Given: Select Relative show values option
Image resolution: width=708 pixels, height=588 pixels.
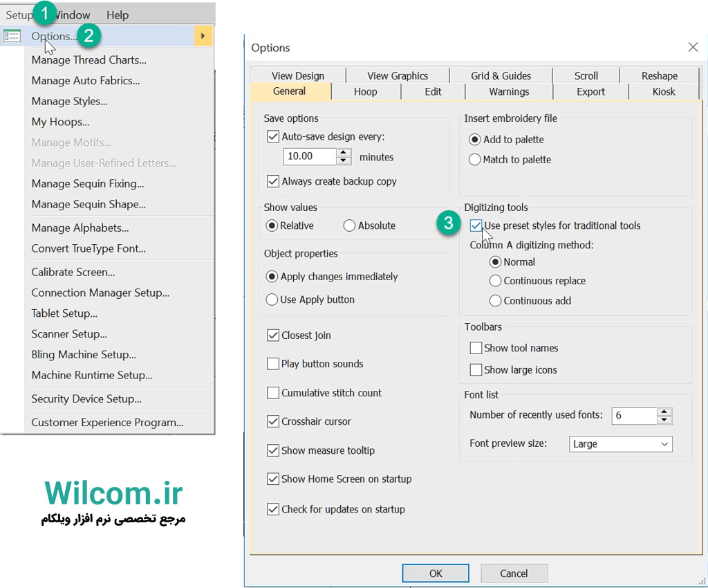Looking at the screenshot, I should pos(272,226).
